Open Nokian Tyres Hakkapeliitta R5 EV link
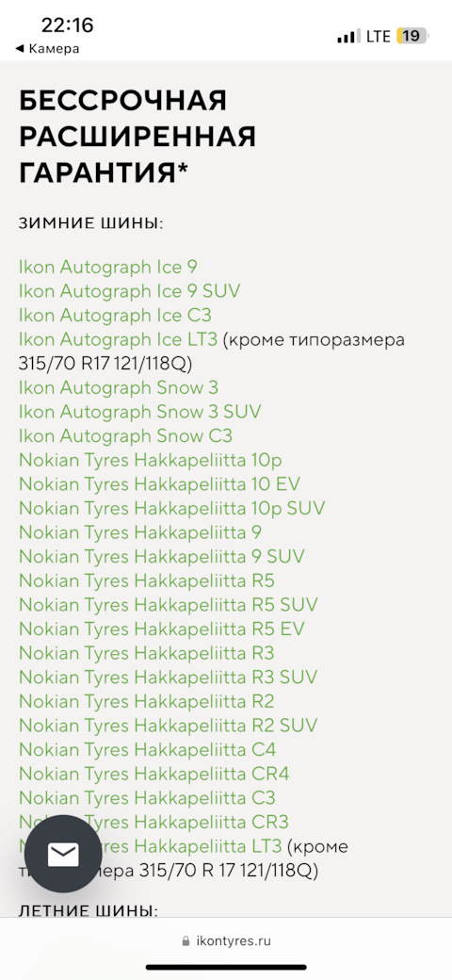The height and width of the screenshot is (980, 452). (x=162, y=629)
